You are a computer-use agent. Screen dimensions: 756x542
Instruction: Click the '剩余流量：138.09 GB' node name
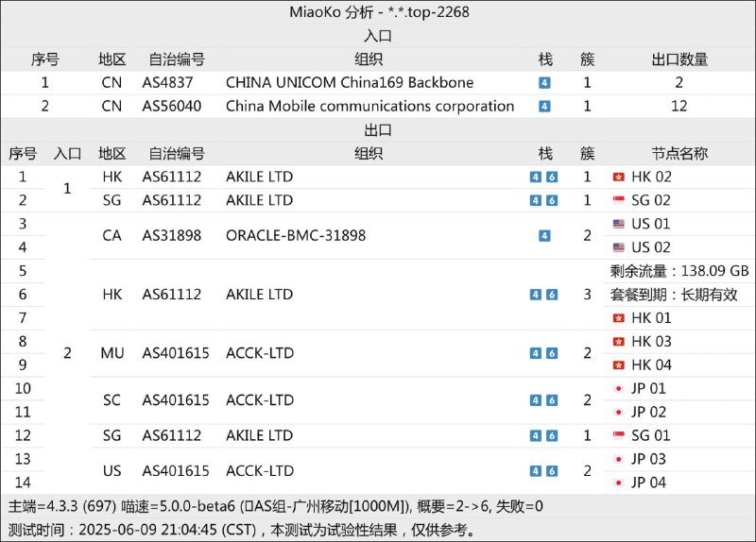pos(679,271)
